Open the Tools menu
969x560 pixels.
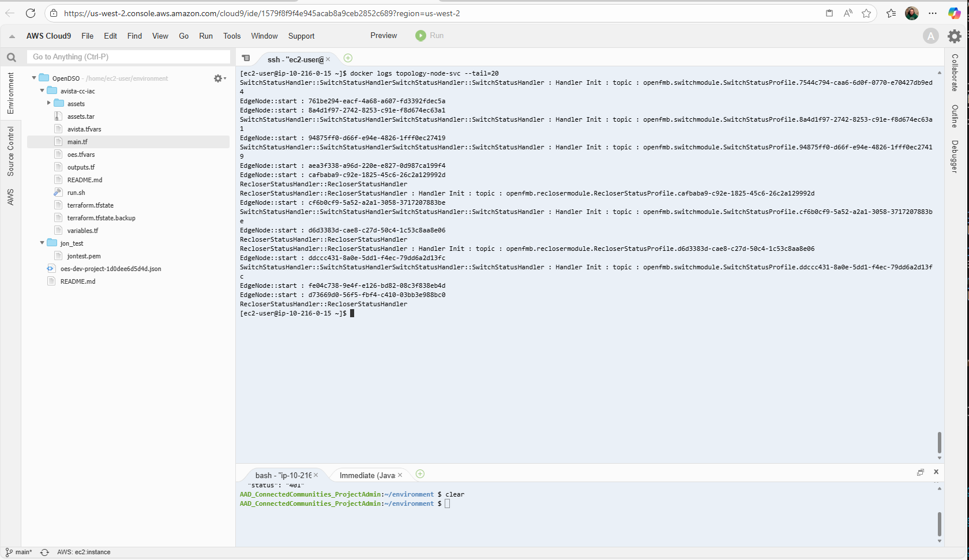point(232,36)
